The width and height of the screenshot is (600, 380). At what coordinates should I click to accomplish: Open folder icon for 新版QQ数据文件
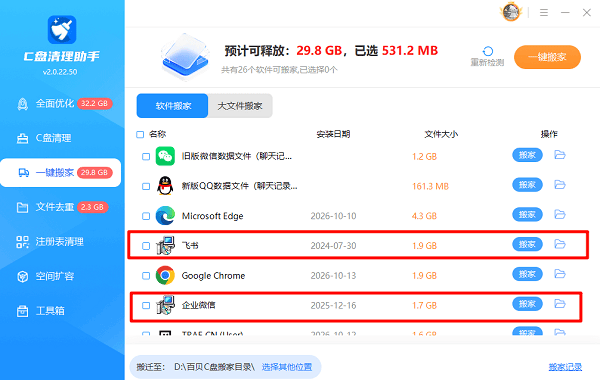click(x=560, y=184)
